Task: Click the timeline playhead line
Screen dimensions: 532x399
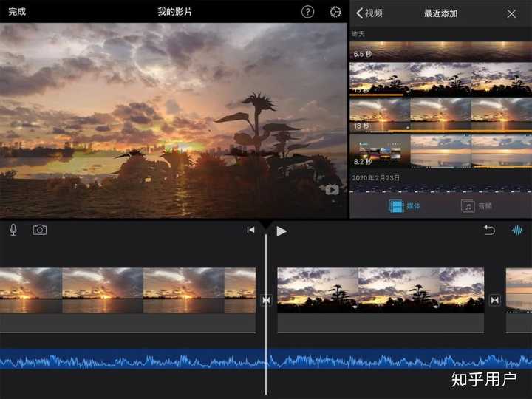Action: [266, 314]
